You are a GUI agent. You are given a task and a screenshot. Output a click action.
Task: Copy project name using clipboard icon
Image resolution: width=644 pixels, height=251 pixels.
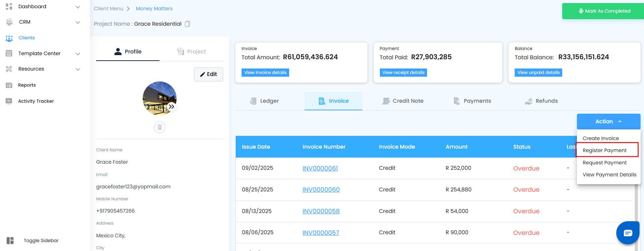[x=188, y=24]
